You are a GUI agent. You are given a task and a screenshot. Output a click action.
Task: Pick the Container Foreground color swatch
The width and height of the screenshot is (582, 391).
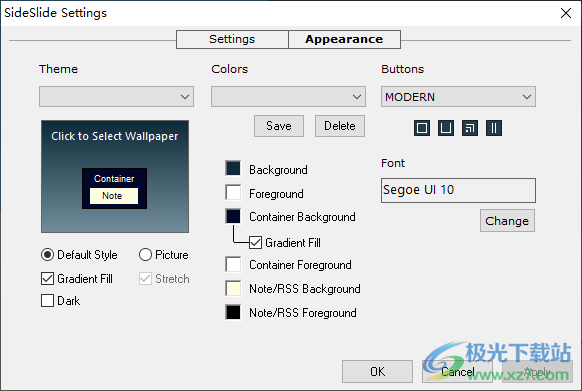(233, 264)
